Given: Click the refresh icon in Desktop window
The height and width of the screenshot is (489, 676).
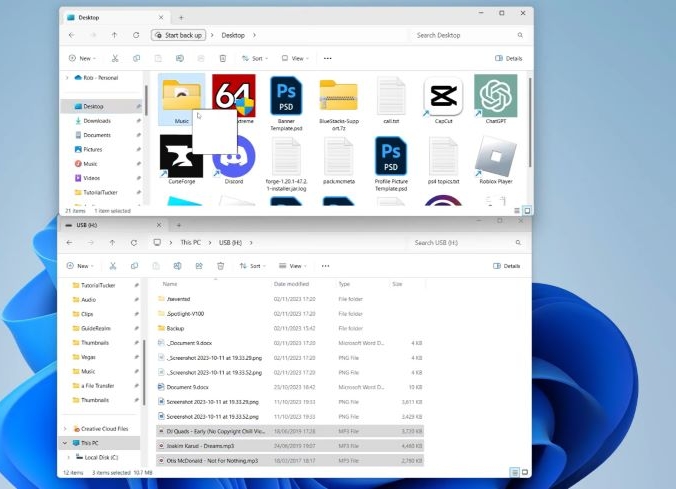Looking at the screenshot, I should [136, 35].
